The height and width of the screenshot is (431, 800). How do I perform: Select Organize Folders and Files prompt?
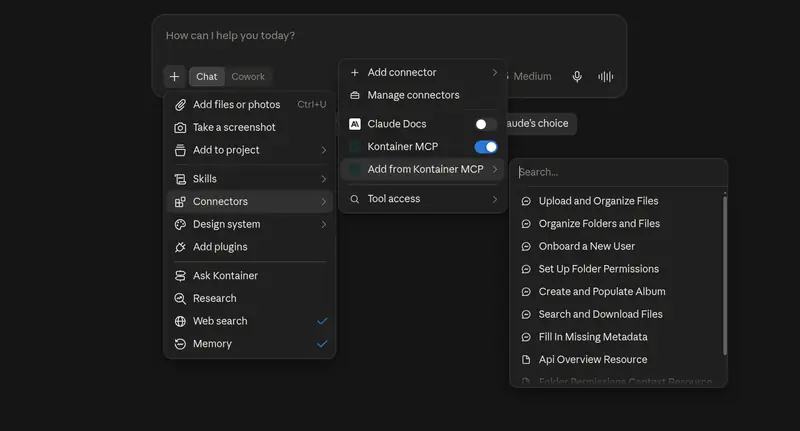[618, 224]
